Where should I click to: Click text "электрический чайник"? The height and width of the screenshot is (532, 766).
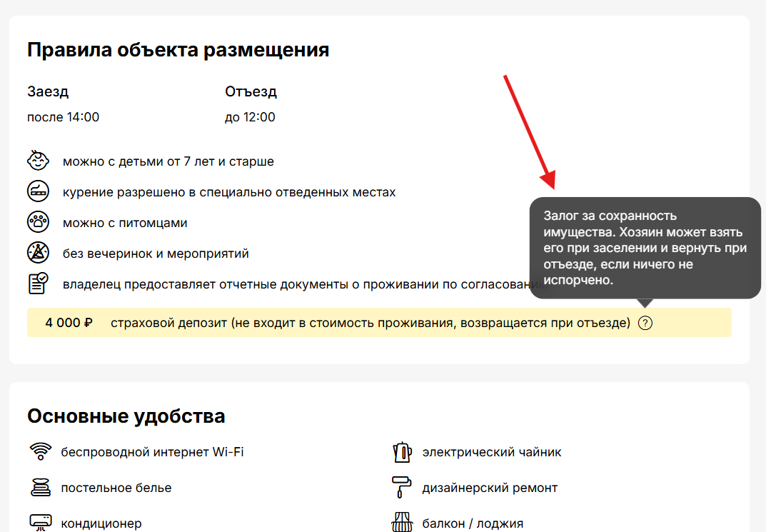click(492, 452)
